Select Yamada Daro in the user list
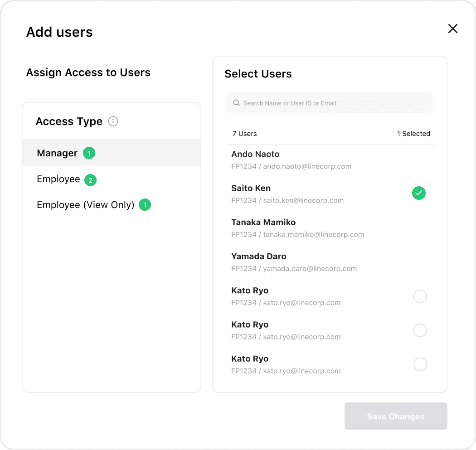This screenshot has width=476, height=450. click(259, 256)
